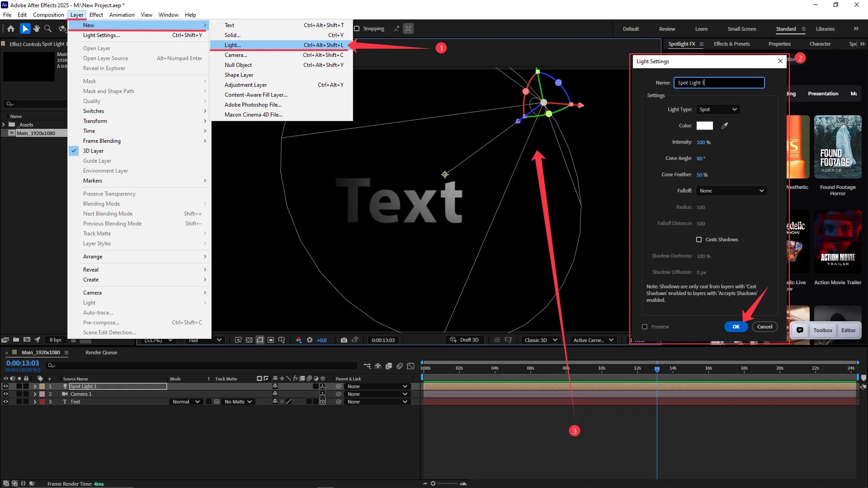The image size is (868, 488).
Task: Hide the Camera 1 layer eye
Action: pyautogui.click(x=6, y=394)
